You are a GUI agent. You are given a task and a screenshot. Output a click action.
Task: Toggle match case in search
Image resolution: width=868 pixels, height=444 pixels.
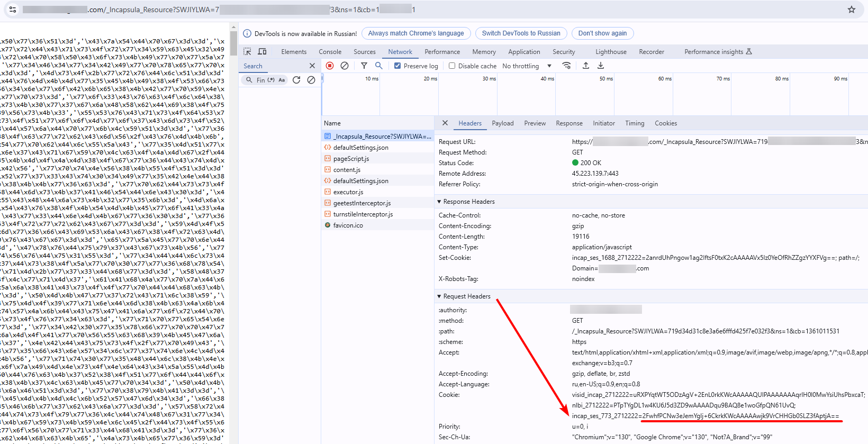[x=282, y=80]
